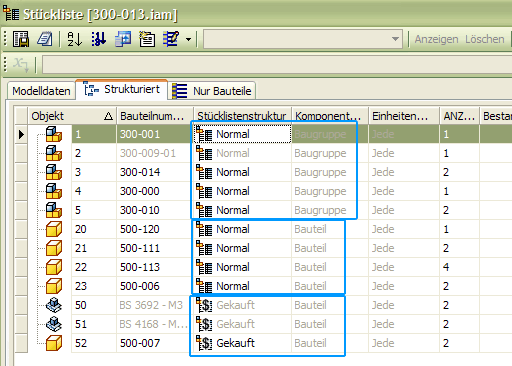Click the assembly icon in row 2

(x=54, y=153)
